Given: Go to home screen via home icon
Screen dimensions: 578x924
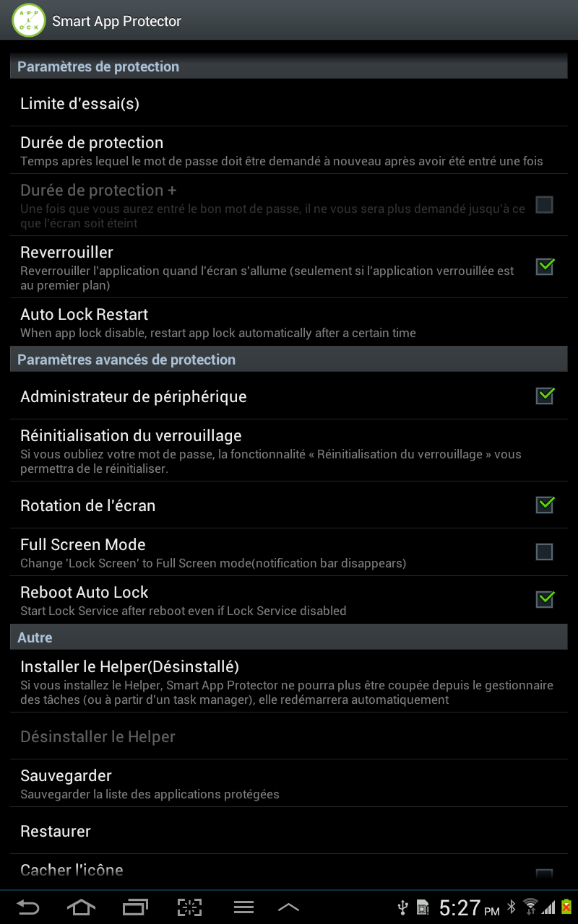Looking at the screenshot, I should [81, 907].
